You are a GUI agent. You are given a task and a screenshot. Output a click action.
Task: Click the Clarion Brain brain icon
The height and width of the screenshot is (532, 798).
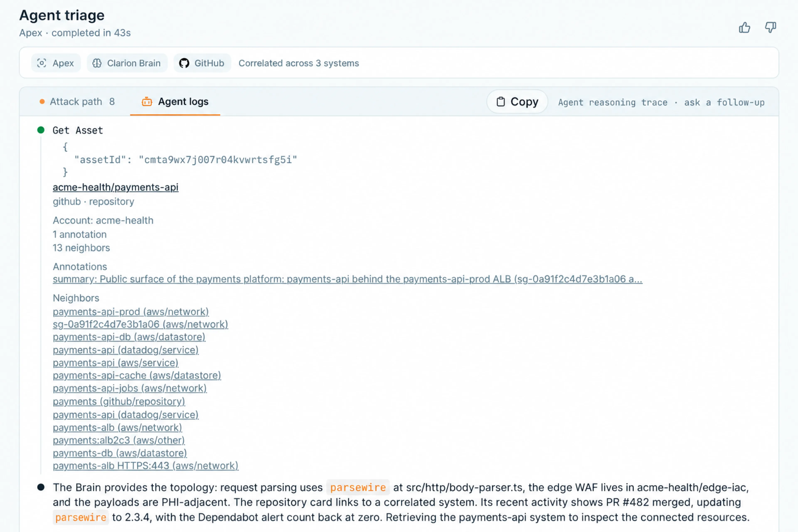[97, 63]
